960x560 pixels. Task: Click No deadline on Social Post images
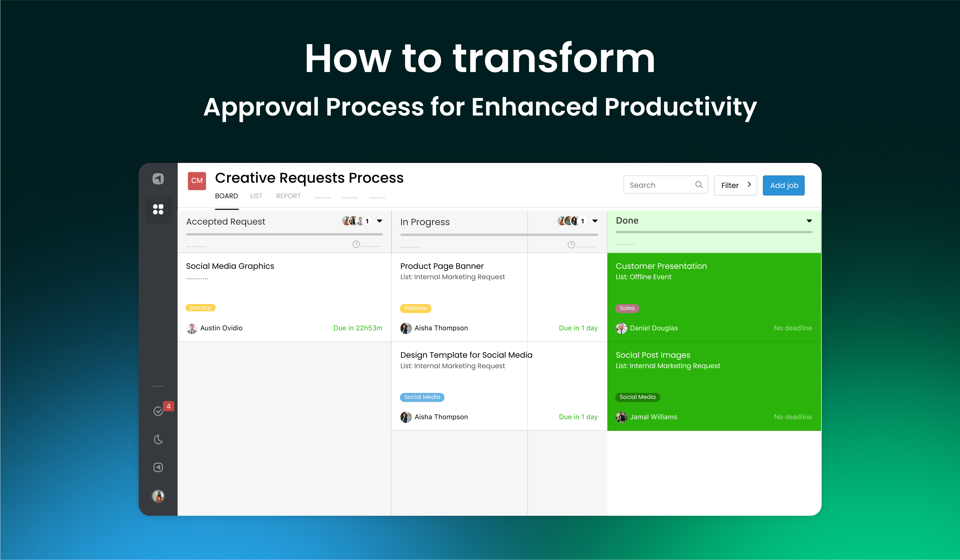(x=793, y=417)
